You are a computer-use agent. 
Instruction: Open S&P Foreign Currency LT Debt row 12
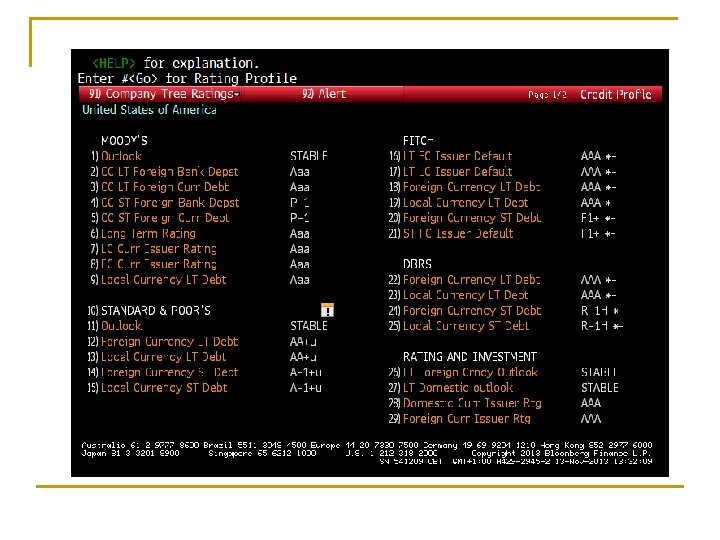tap(163, 342)
